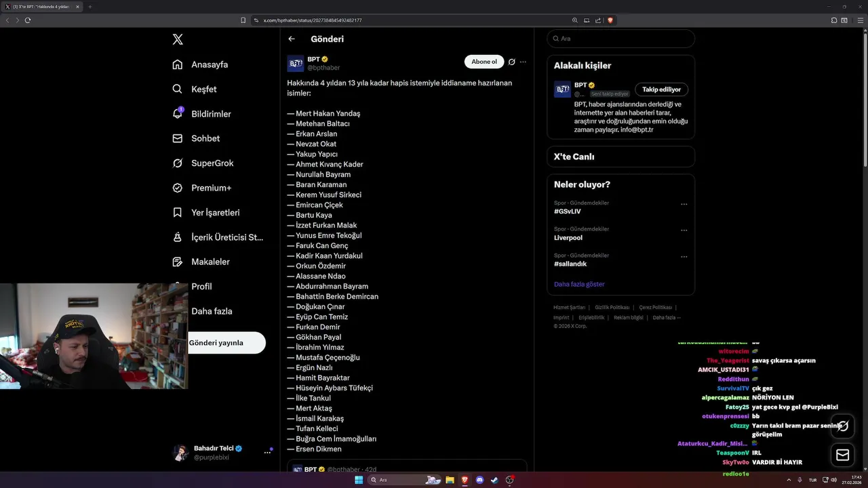Open the BPT avatar in Alakalı kişiler
The width and height of the screenshot is (868, 488).
coord(562,89)
